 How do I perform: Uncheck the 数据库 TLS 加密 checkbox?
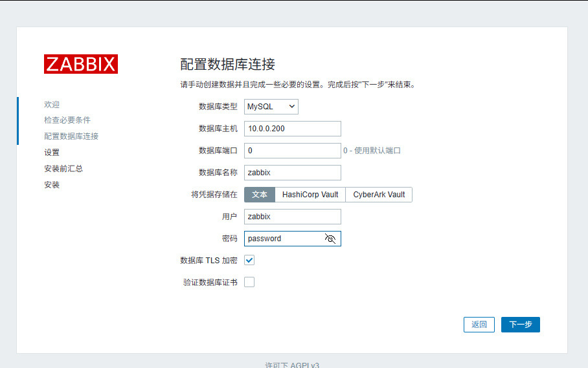point(249,260)
